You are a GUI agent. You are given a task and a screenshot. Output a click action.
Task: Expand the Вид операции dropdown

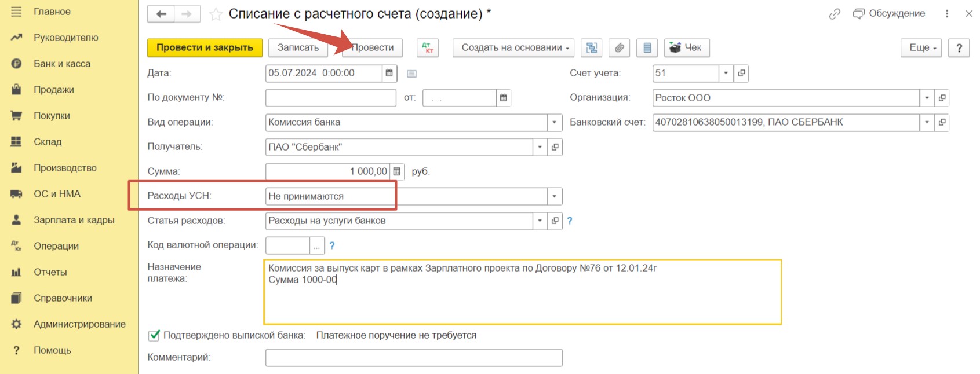[x=554, y=122]
